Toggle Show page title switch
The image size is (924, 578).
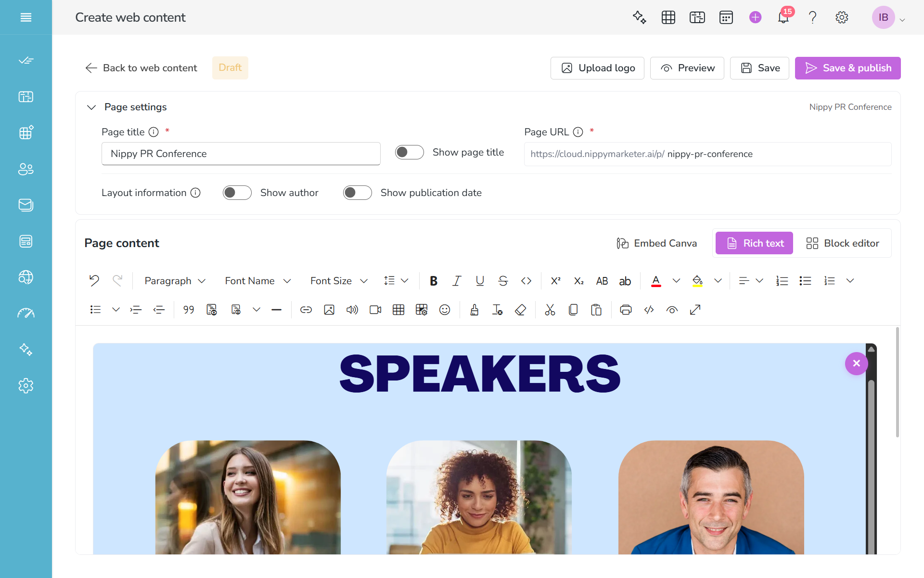pyautogui.click(x=410, y=152)
